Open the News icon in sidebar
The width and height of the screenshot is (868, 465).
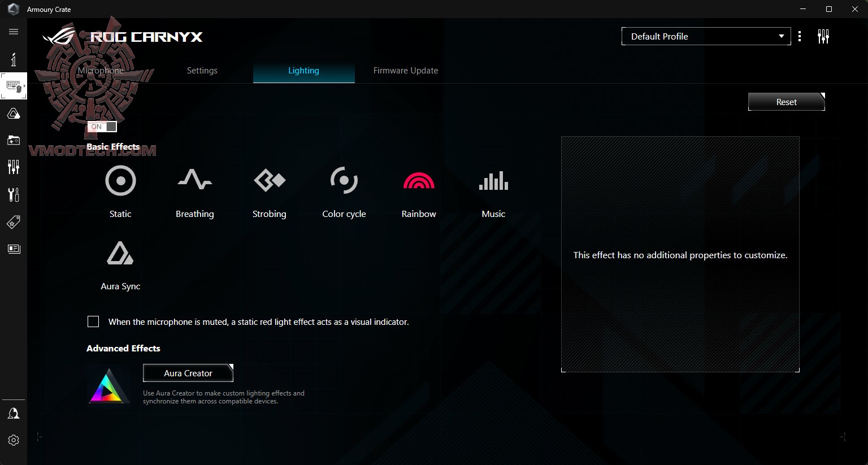pos(14,249)
